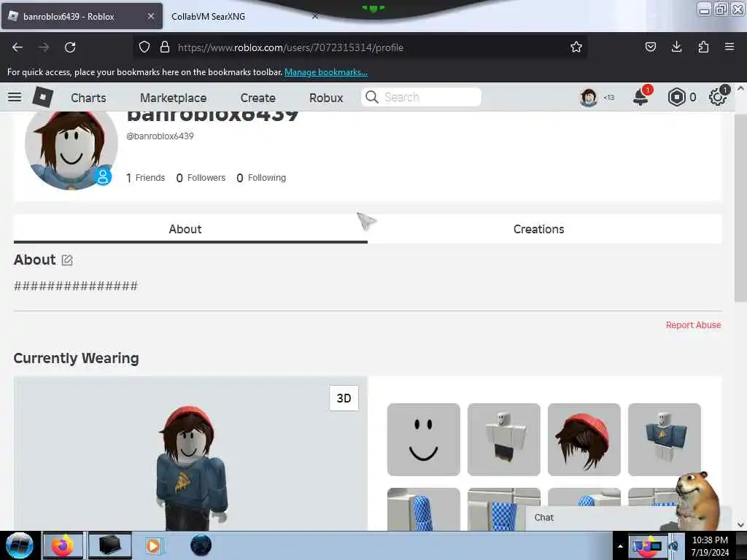This screenshot has height=560, width=747.
Task: Click the padlock site security icon
Action: click(x=165, y=47)
